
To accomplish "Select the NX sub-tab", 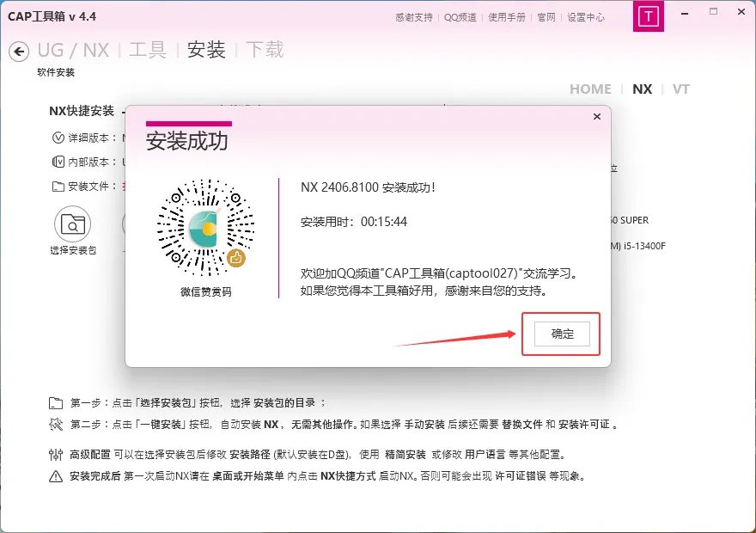I will (x=643, y=89).
